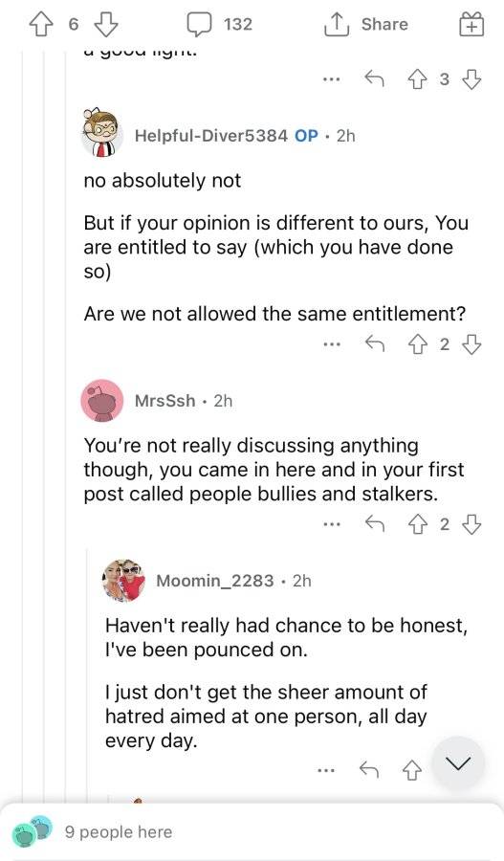Open HelpfulDiver5384 user profile

tap(210, 135)
